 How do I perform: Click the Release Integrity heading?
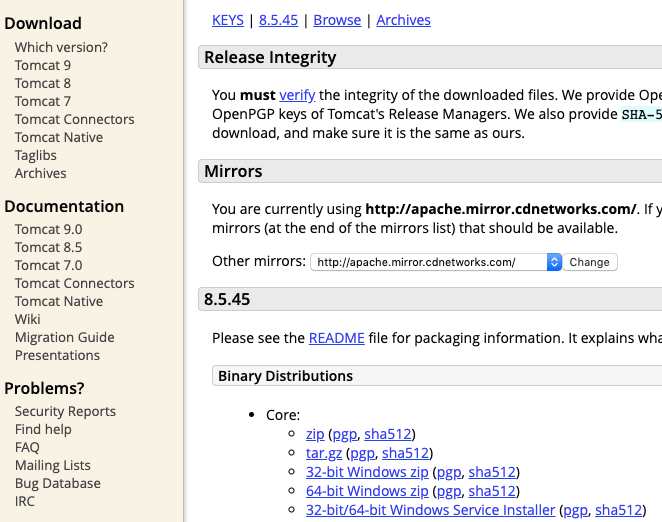[270, 57]
